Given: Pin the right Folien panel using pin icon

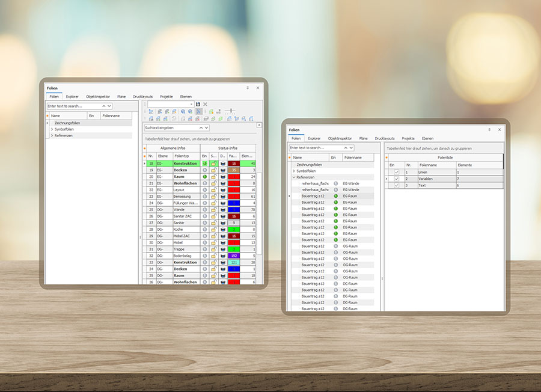Looking at the screenshot, I should pos(489,129).
